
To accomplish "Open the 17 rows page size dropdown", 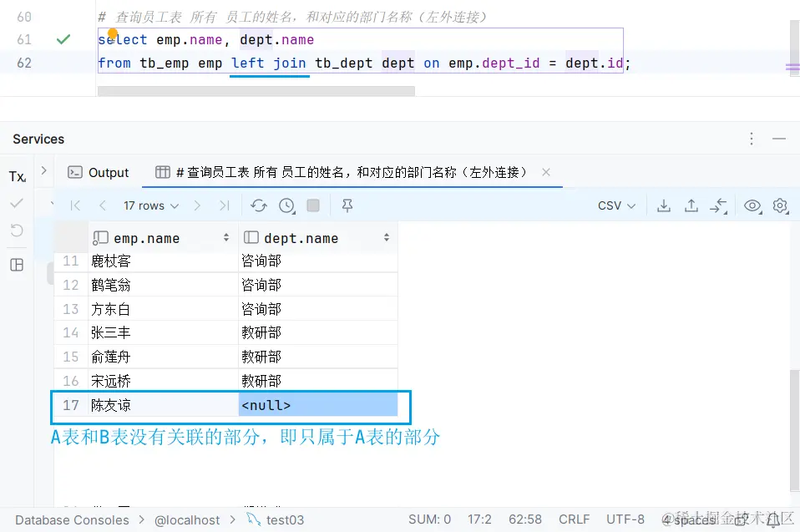I will pos(151,205).
